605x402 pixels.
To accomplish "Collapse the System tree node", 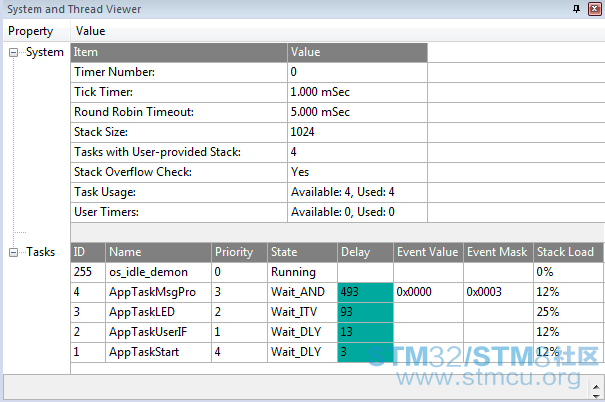I will (x=14, y=52).
